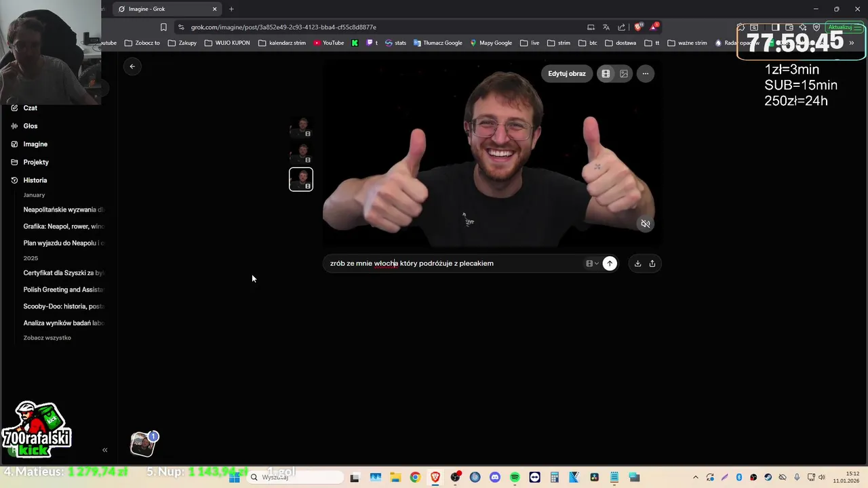Screen dimensions: 868x488
Task: Open Czat in the sidebar
Action: coord(30,108)
